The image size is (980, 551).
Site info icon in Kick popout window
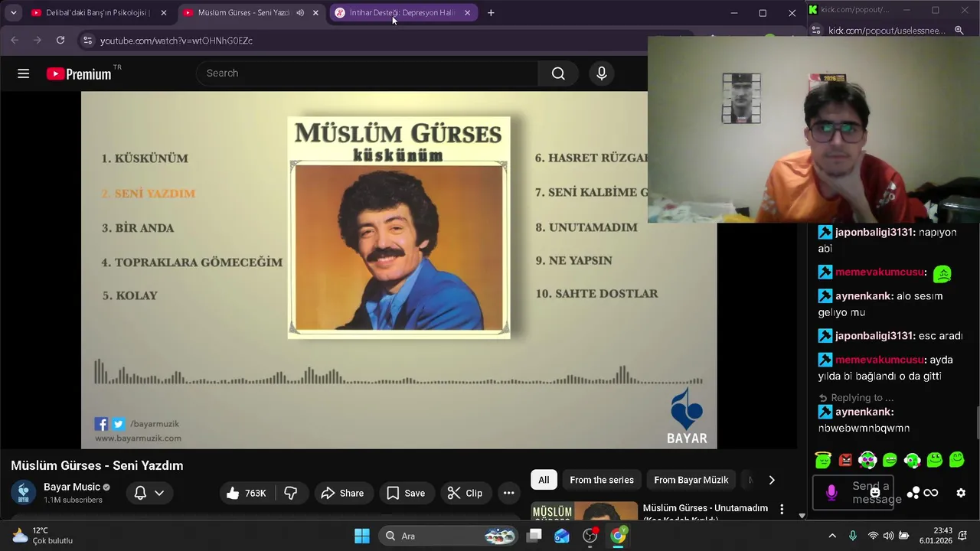(x=816, y=31)
